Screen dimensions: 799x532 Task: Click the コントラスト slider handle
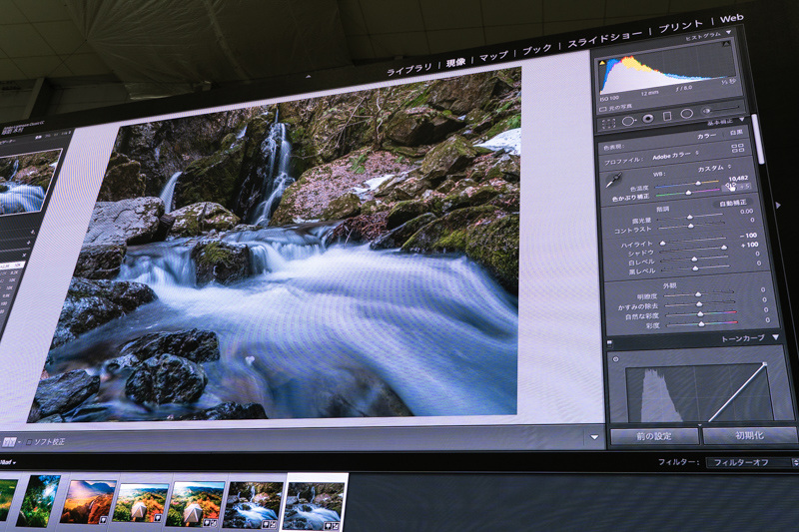[691, 226]
